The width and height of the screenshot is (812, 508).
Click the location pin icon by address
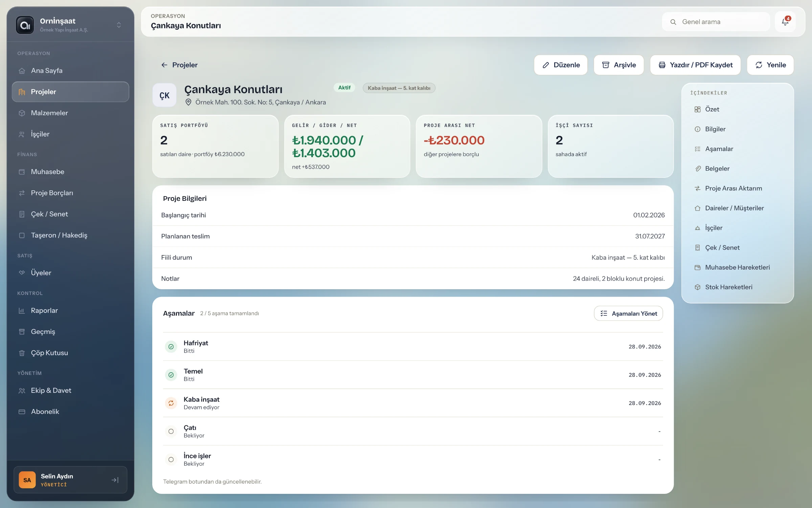point(188,102)
